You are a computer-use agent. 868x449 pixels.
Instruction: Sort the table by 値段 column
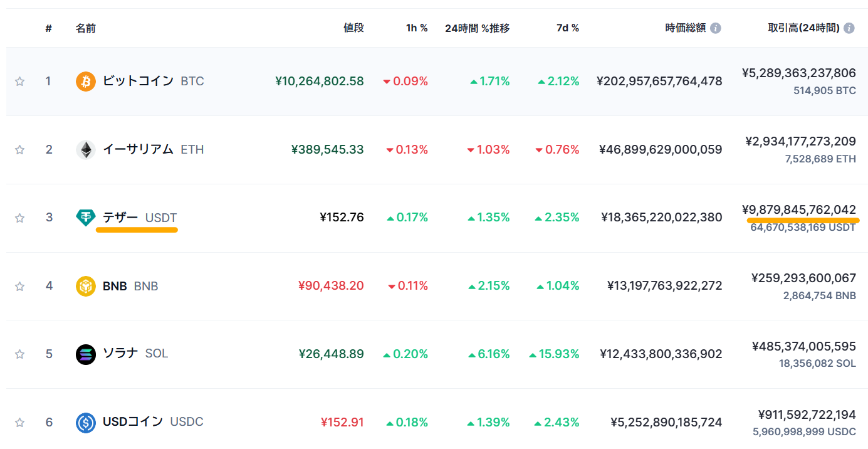353,28
